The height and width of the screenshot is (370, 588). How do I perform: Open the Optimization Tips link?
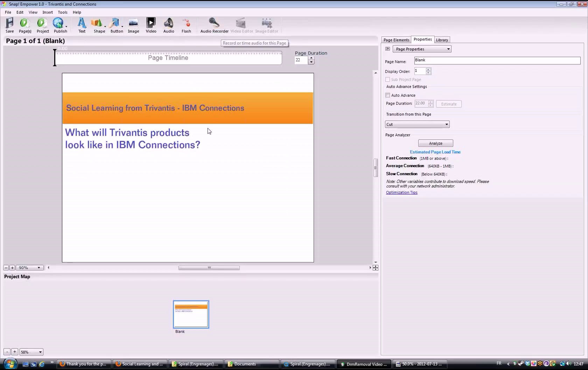click(401, 192)
